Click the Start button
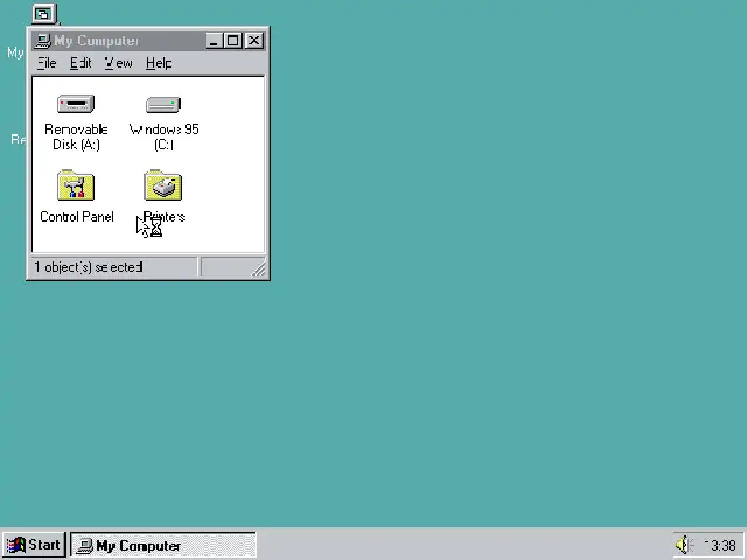 coord(34,545)
